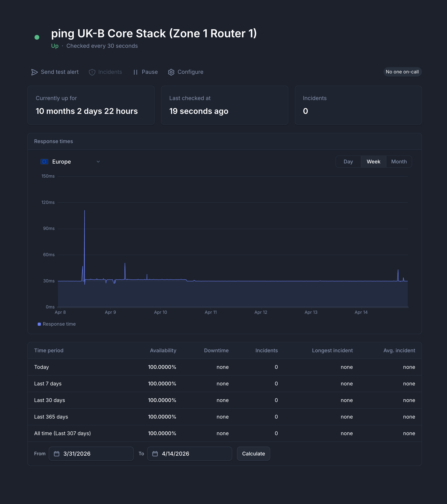Expand the region selector chevron
Viewport: 447px width, 504px height.
coord(98,162)
